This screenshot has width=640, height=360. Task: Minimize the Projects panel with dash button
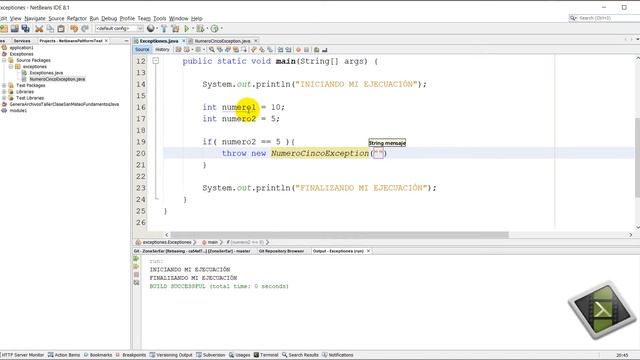126,41
